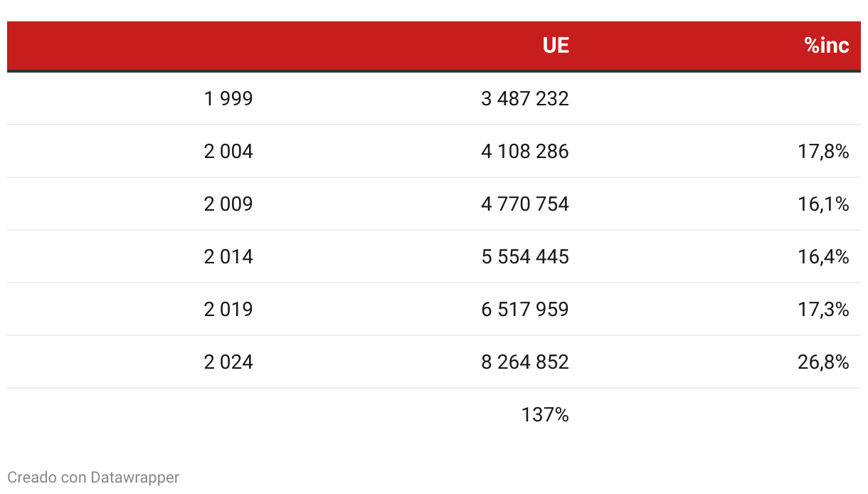The width and height of the screenshot is (868, 494).
Task: Select the 2 014 year cell
Action: [228, 257]
